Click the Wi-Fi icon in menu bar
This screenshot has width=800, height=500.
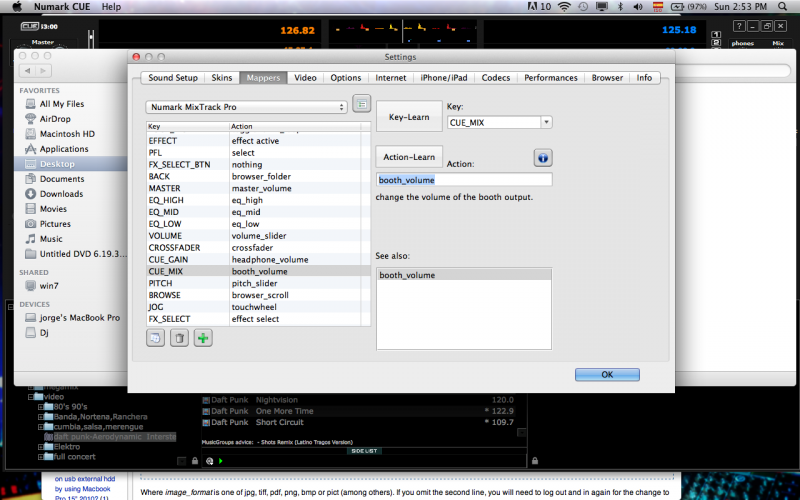pyautogui.click(x=565, y=7)
